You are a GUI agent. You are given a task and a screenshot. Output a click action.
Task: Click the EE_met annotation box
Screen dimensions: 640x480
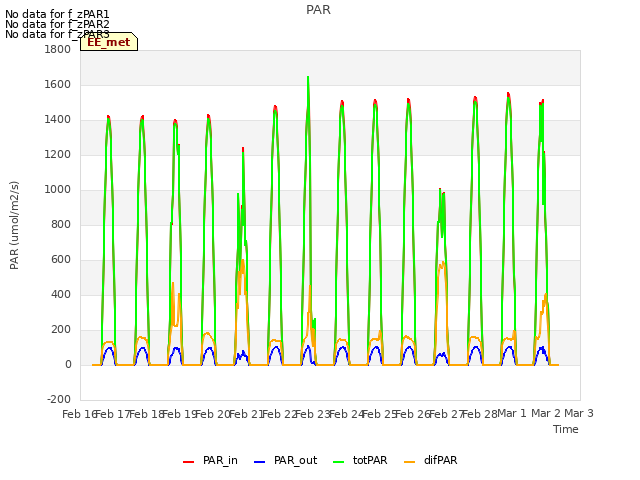109,42
